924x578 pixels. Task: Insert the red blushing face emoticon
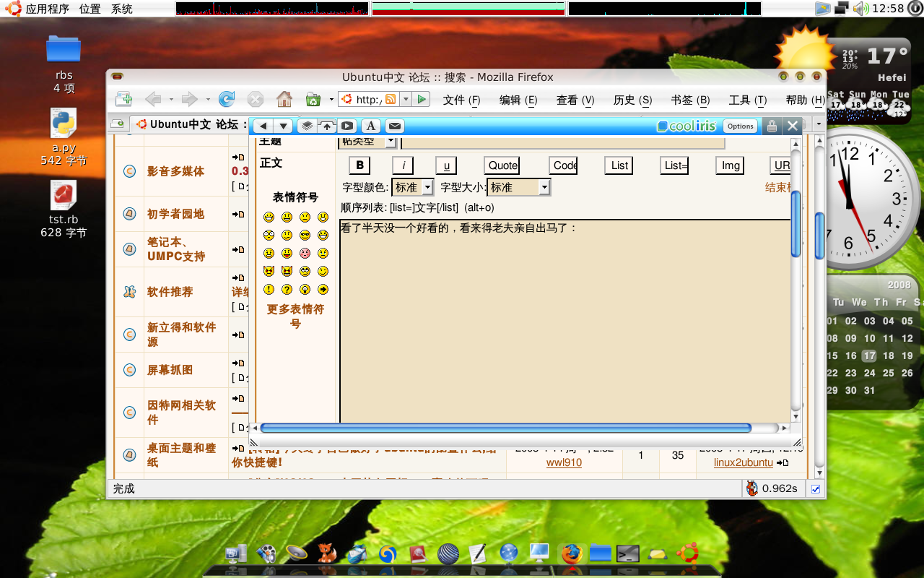tap(305, 253)
